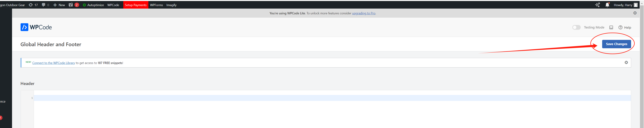644x128 pixels.
Task: Open the WPCode inbox tray icon
Action: [611, 28]
